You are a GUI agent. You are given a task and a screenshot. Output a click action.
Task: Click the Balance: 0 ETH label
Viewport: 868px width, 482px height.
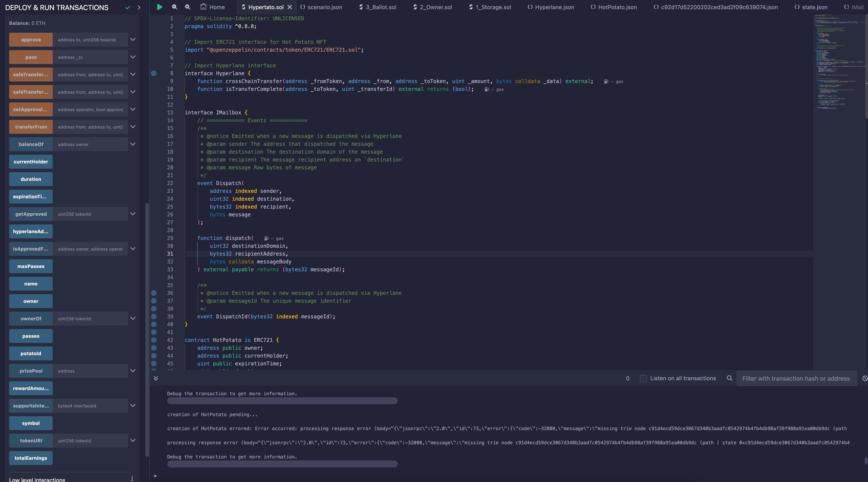[27, 23]
